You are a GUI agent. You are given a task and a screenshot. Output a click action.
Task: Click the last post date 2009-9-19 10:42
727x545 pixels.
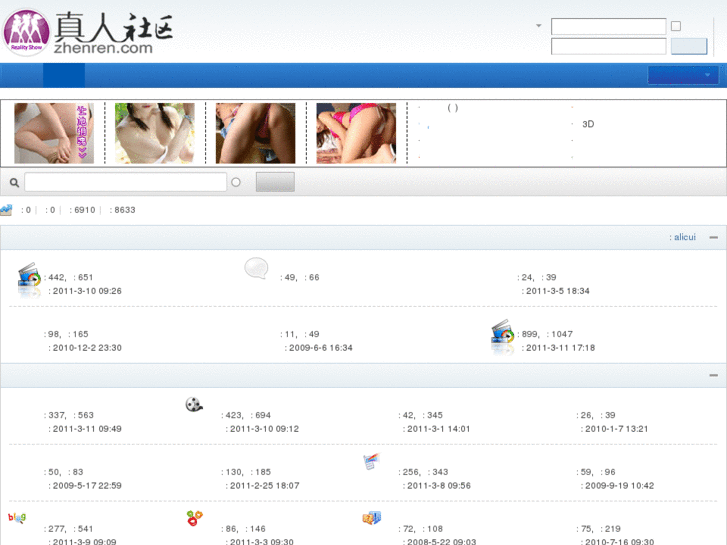point(619,486)
